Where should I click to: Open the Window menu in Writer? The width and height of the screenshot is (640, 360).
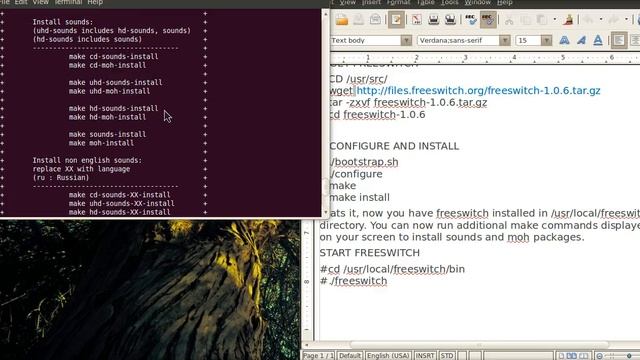coord(478,2)
